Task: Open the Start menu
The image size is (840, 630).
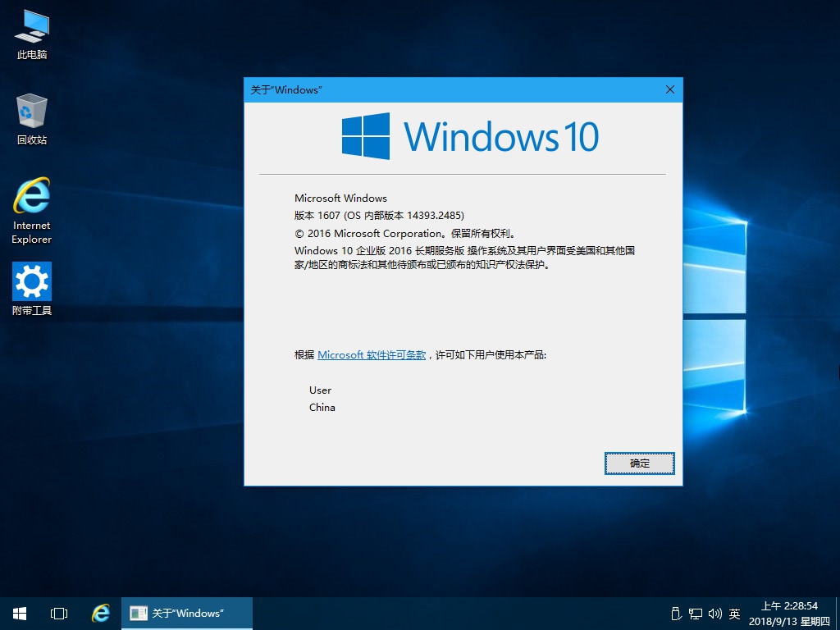Action: (x=20, y=614)
